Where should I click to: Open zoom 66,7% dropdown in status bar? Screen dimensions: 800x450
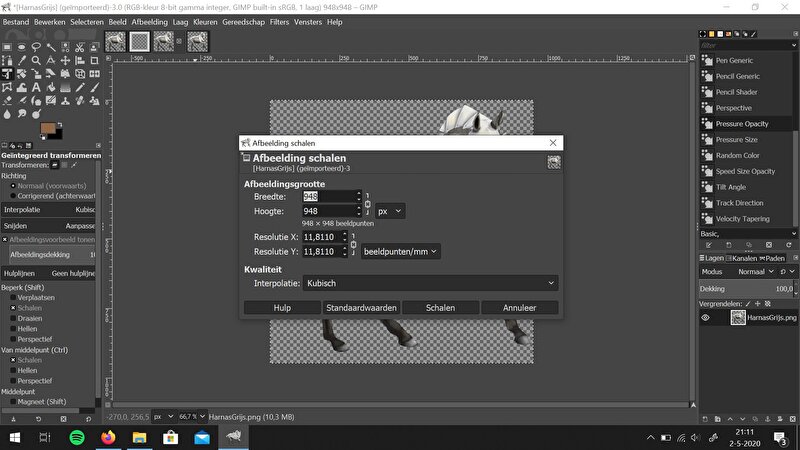(x=192, y=417)
